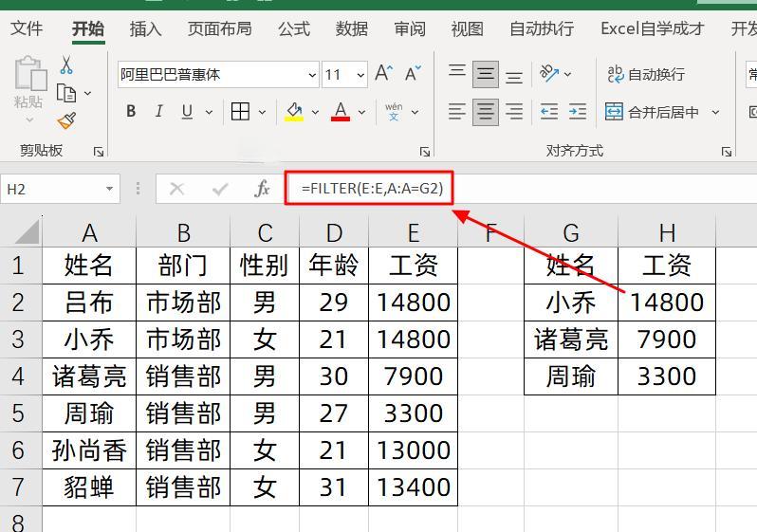
Task: Apply the yellow fill color
Action: click(x=294, y=112)
